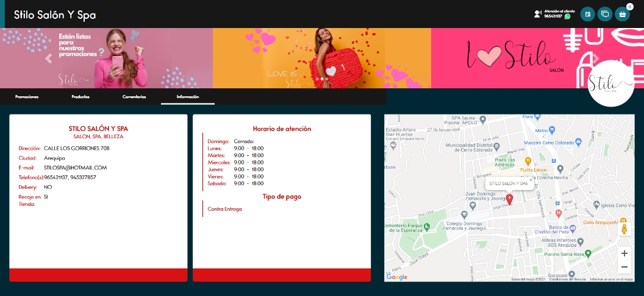Switch to the Comentarios tab
Image resolution: width=644 pixels, height=296 pixels.
click(134, 97)
